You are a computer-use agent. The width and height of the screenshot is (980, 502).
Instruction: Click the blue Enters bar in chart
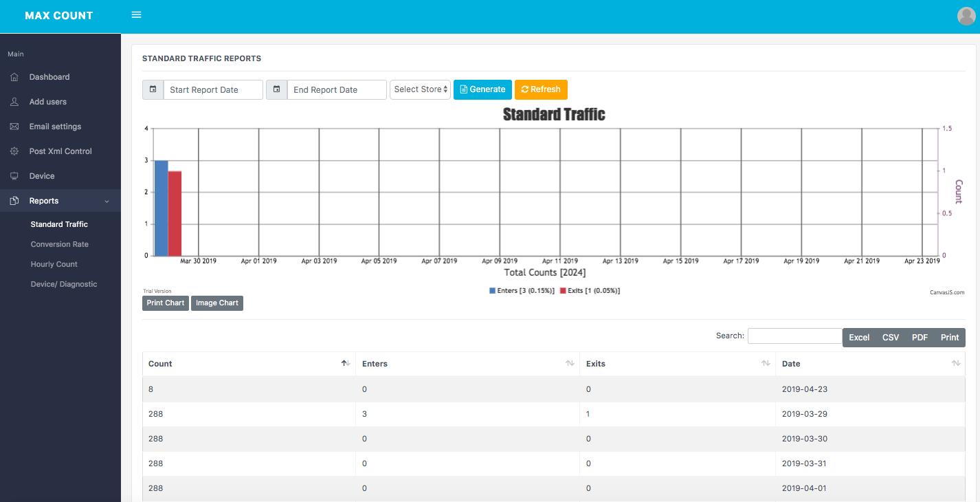coord(161,208)
